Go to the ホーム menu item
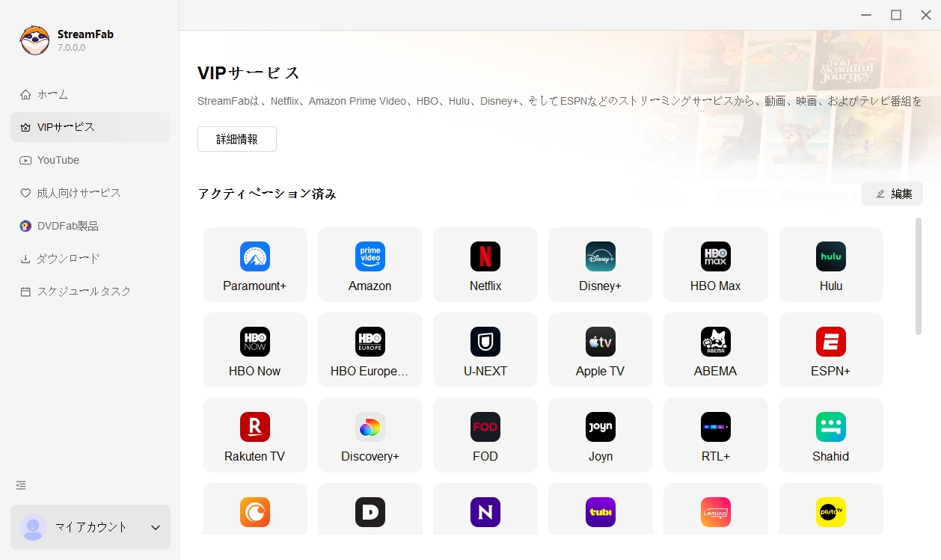941x560 pixels. (52, 94)
